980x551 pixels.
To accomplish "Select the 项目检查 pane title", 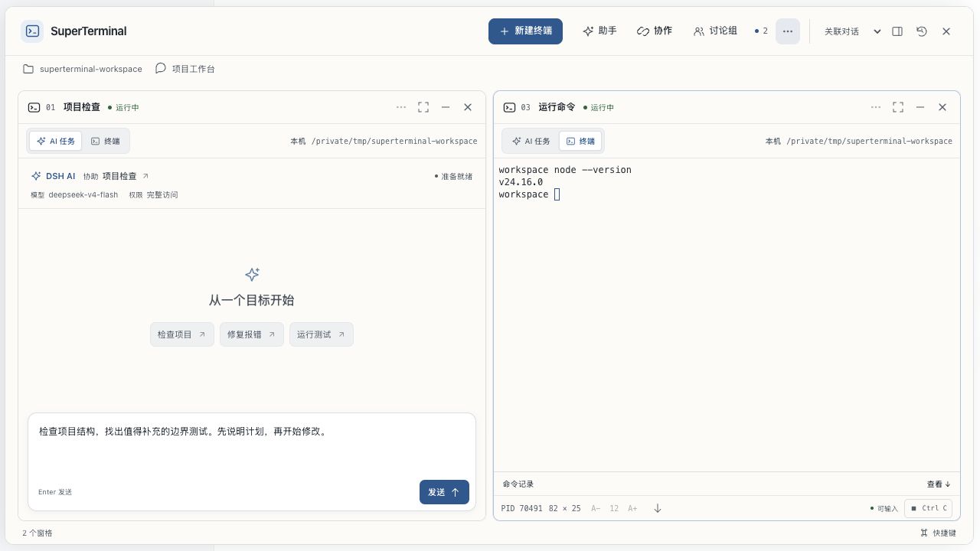I will (x=82, y=107).
